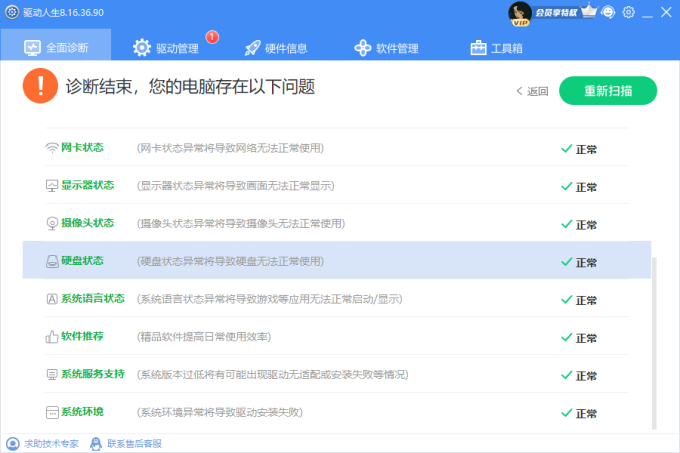Open the 全面诊断 tab
Screen dimensions: 680x453
56,46
